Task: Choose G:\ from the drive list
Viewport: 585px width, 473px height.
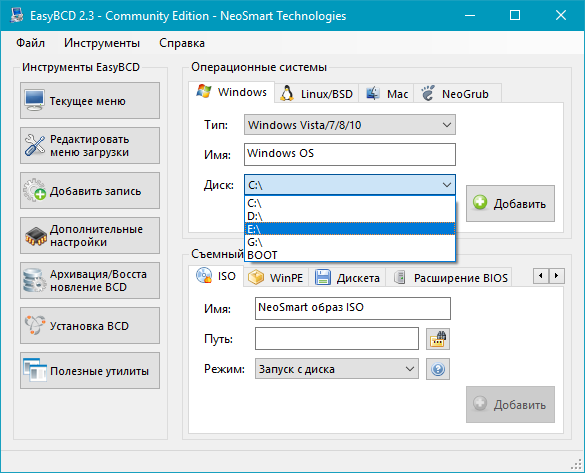Action: (350, 242)
